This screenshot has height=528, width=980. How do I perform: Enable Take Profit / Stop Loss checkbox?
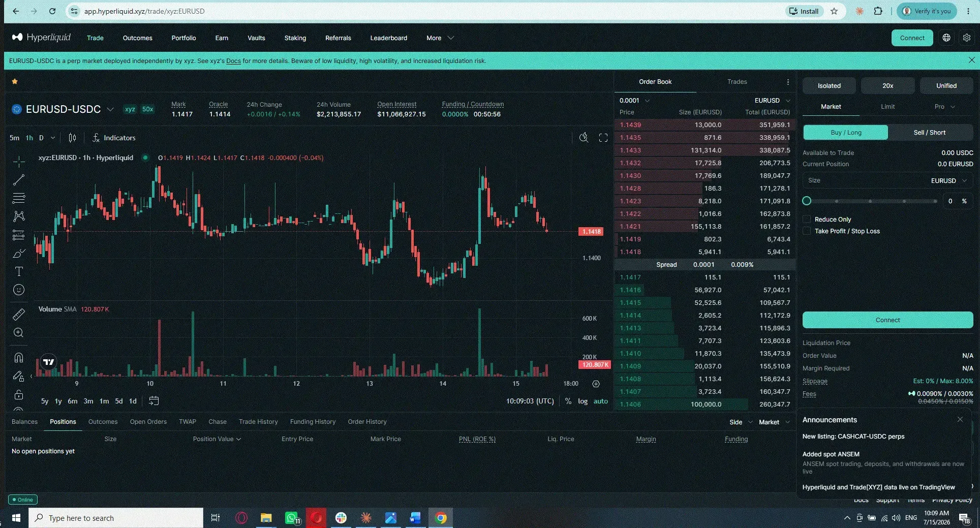[807, 231]
